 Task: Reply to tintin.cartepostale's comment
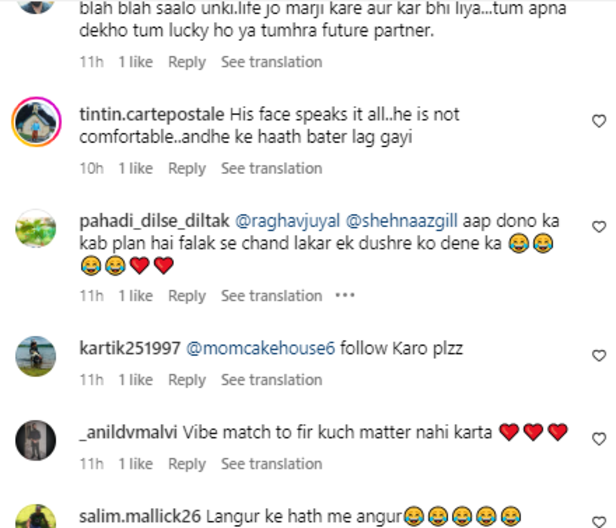coord(187,169)
